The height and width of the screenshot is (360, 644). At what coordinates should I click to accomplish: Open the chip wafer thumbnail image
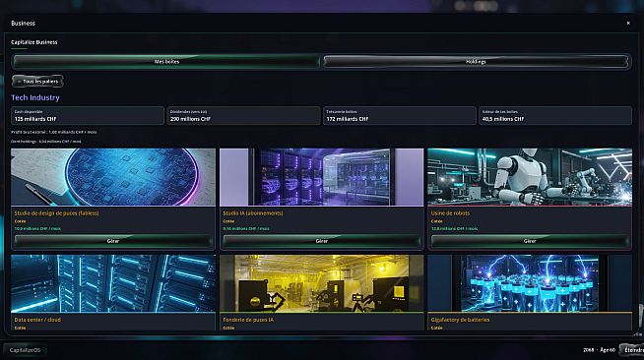pyautogui.click(x=113, y=177)
